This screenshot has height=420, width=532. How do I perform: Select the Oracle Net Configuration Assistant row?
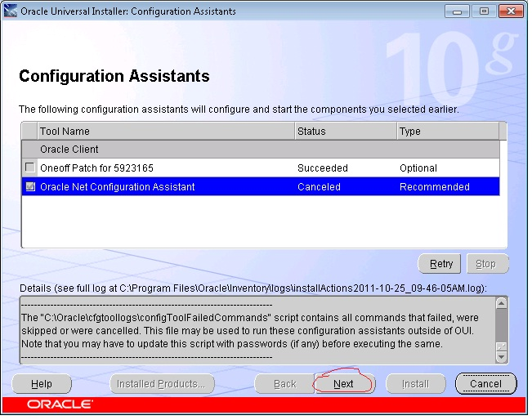261,186
